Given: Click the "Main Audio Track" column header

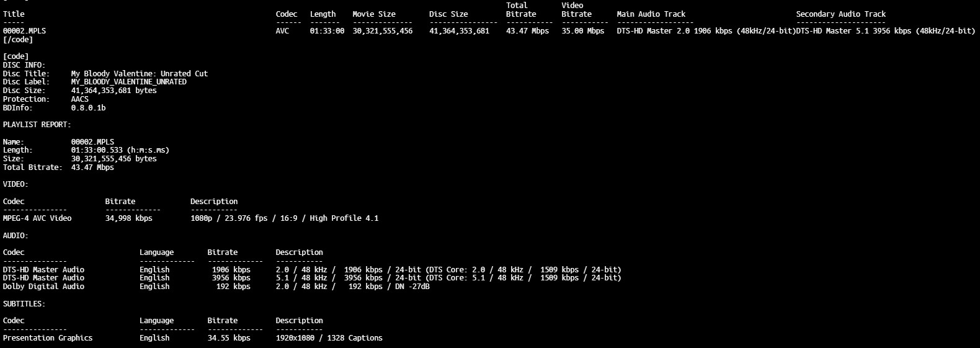Looking at the screenshot, I should point(651,14).
